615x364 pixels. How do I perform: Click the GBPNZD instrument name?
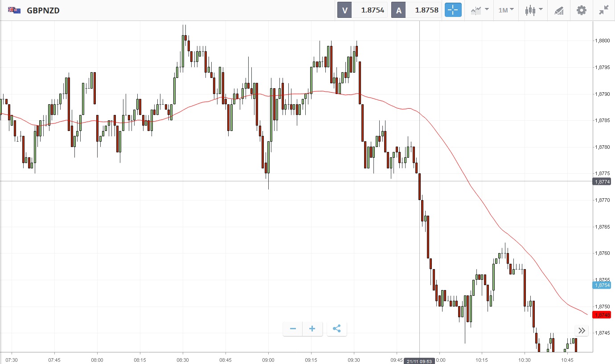(43, 10)
